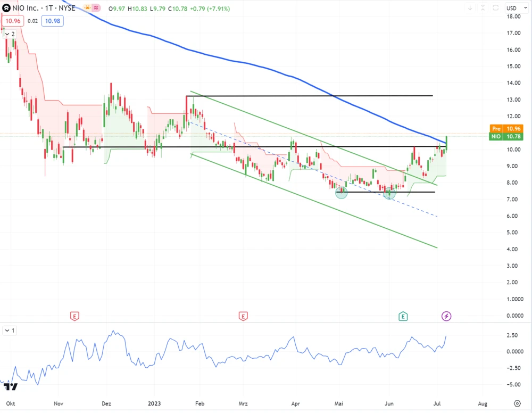Toggle maximize chart pane button
The width and height of the screenshot is (532, 413).
(x=495, y=8)
